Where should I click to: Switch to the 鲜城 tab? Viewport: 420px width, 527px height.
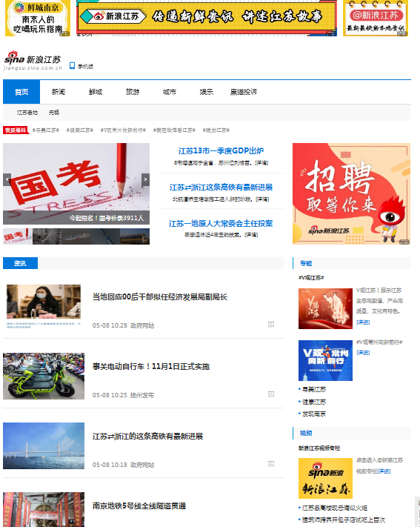(96, 92)
